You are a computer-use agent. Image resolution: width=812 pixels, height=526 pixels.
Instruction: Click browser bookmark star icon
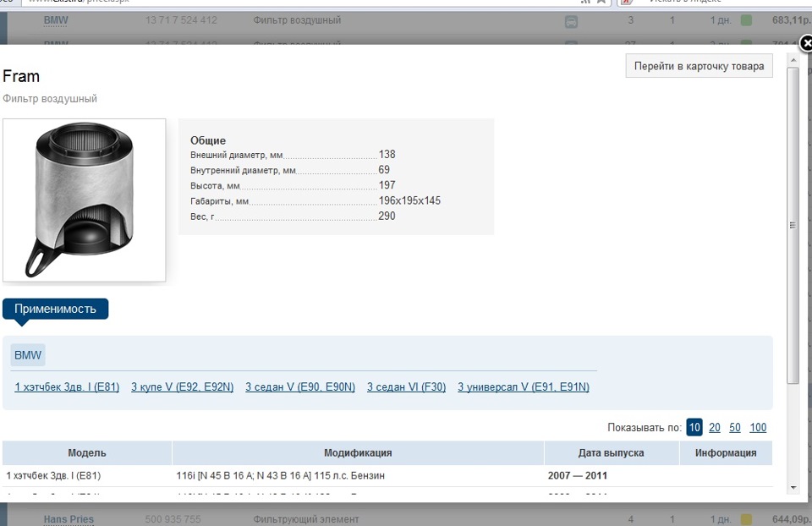601,2
